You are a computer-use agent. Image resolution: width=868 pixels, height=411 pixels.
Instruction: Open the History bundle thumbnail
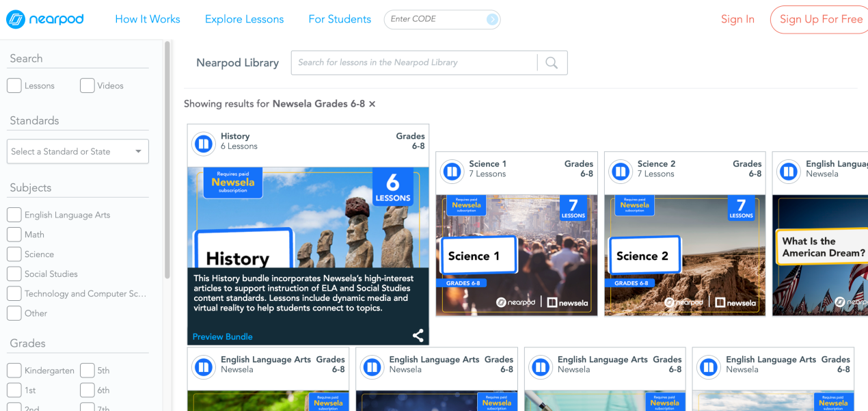(308, 219)
